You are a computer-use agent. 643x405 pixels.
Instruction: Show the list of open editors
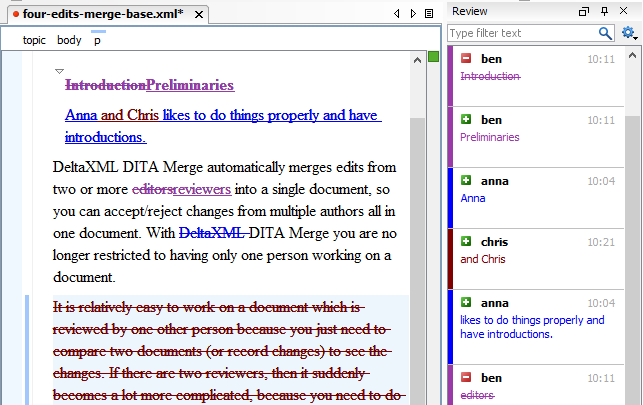point(429,14)
